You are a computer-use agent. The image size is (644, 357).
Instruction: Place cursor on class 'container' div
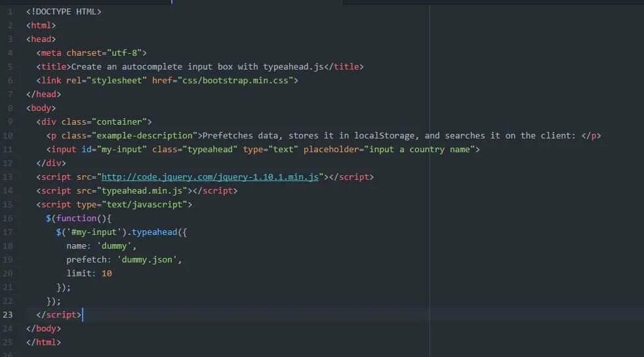pyautogui.click(x=94, y=122)
